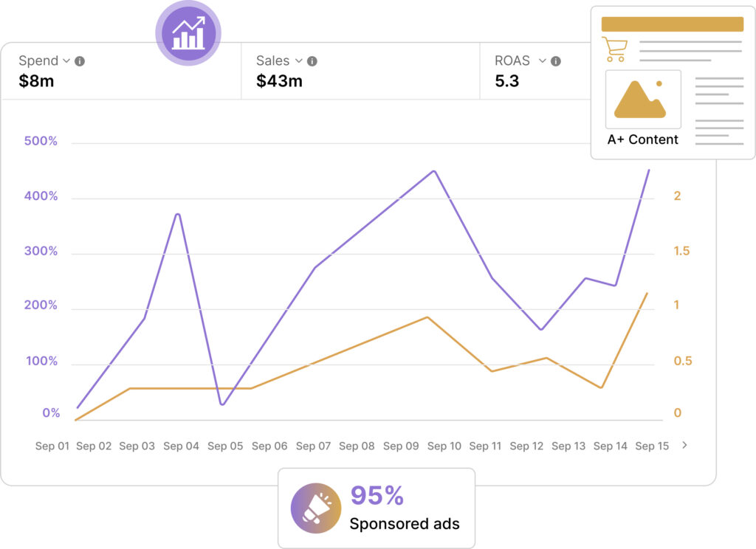Click the 500% y-axis label
The image size is (756, 549).
[x=41, y=141]
